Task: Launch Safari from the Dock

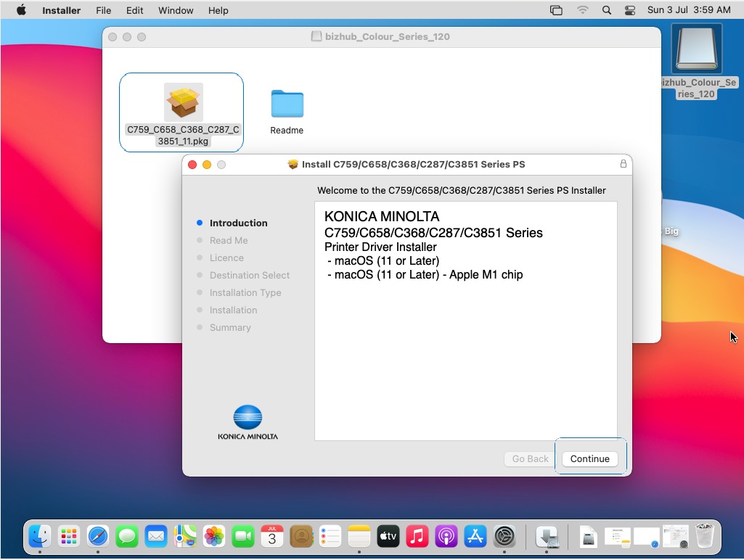Action: (98, 537)
